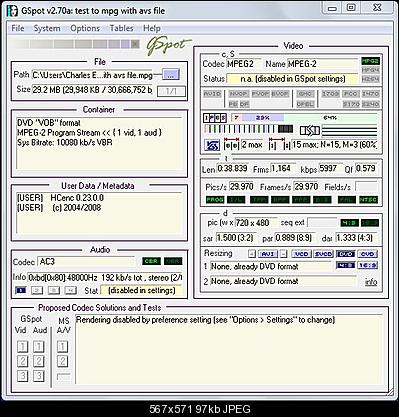Click the MPEG2 codec indicator
Screen dimensions: 399x417
(x=370, y=61)
